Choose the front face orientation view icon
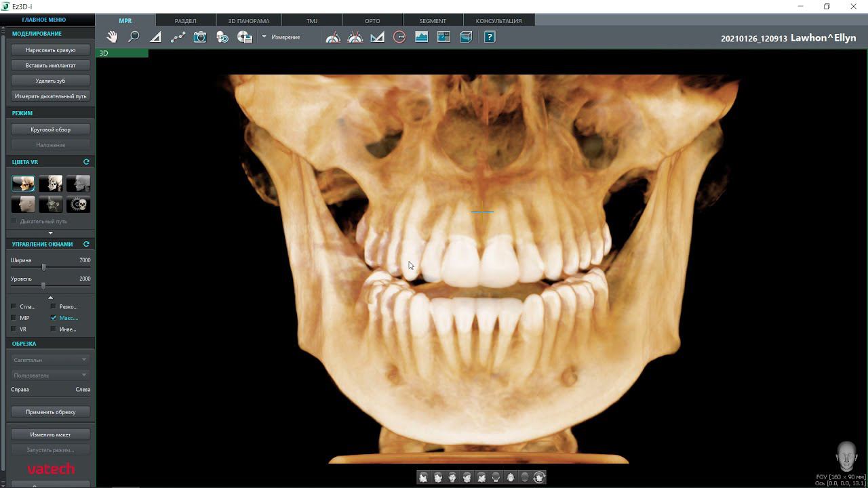 (x=452, y=477)
